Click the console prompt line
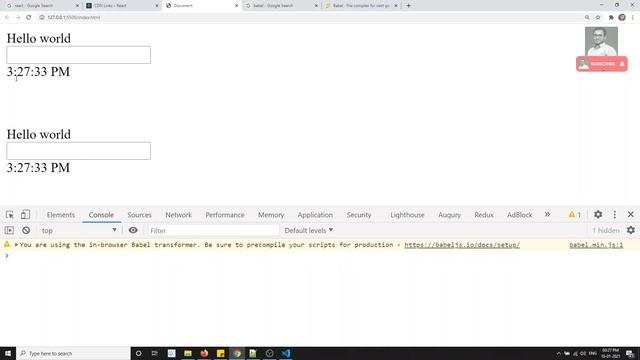Viewport: 640px width, 360px height. [x=320, y=256]
